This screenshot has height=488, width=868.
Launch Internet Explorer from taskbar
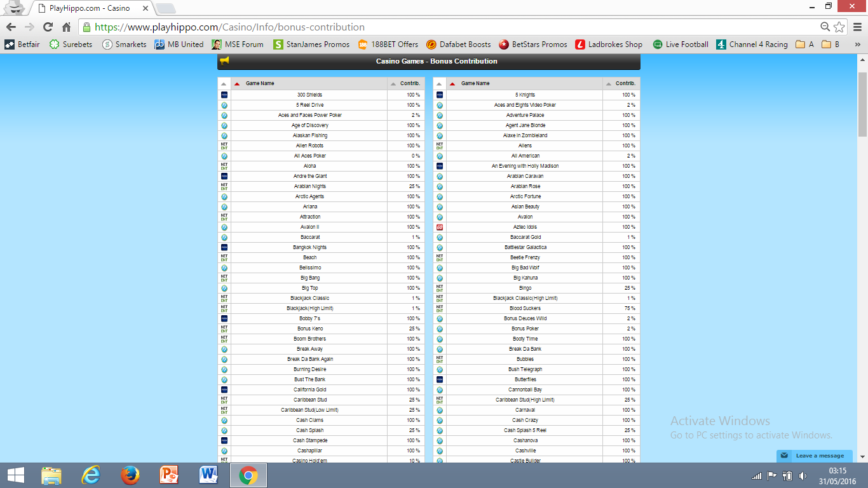(x=91, y=475)
